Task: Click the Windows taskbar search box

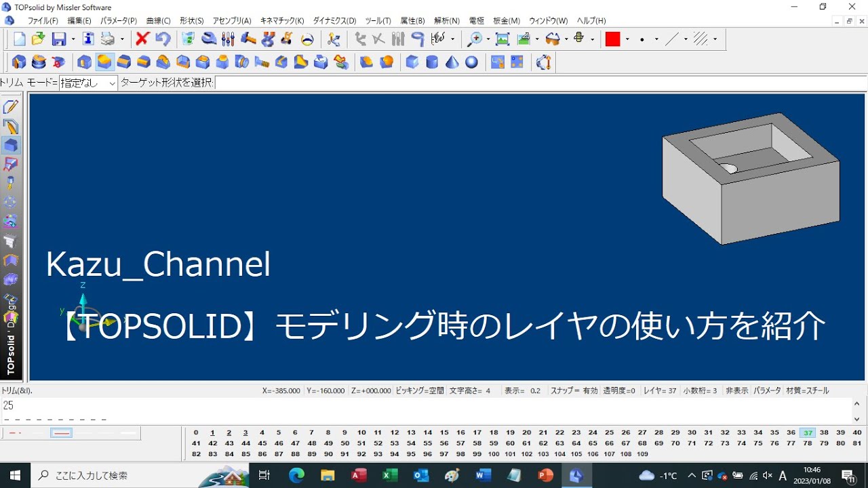Action: tap(123, 475)
